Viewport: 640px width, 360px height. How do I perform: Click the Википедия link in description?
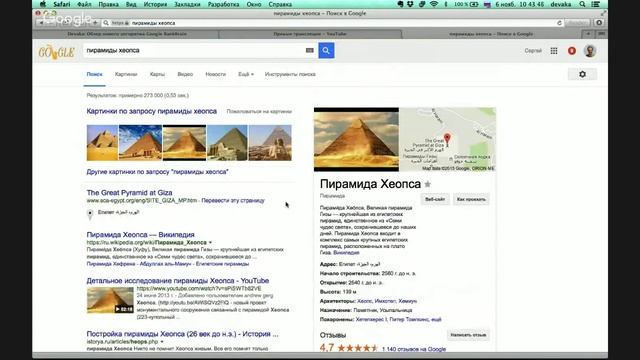pyautogui.click(x=346, y=253)
